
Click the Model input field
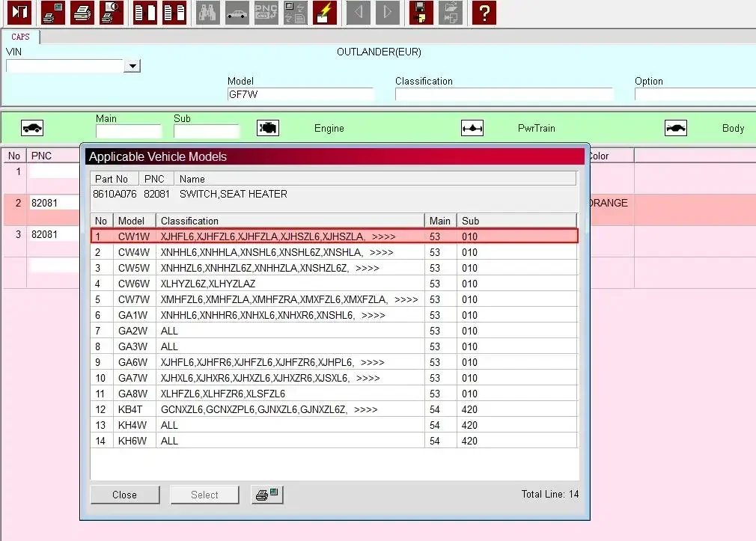[x=300, y=94]
